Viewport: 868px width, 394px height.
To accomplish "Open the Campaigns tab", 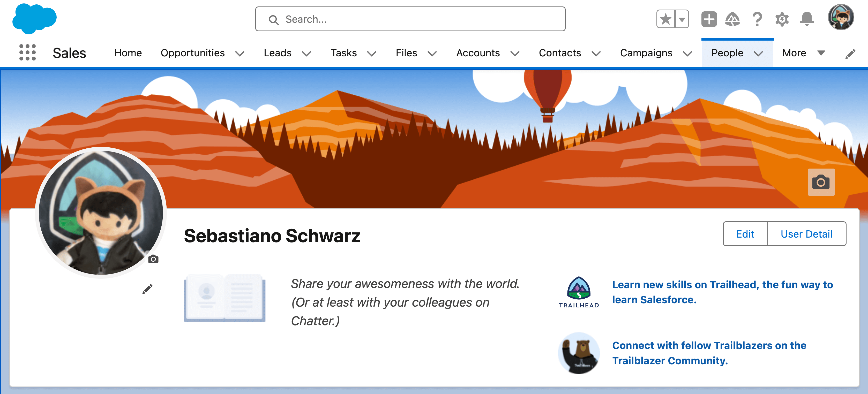I will [646, 53].
